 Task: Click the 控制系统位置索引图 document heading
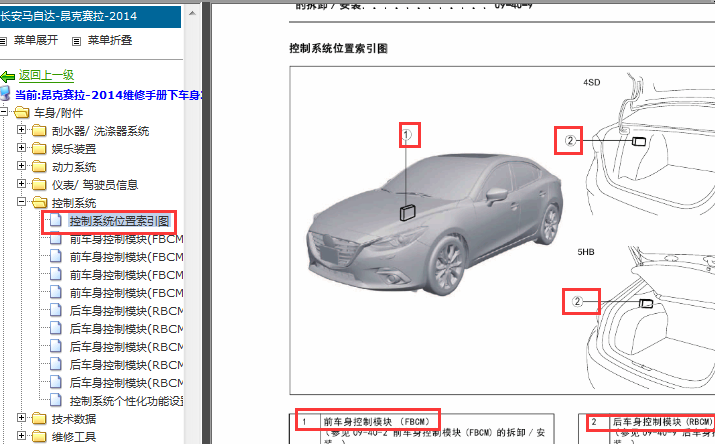point(338,48)
